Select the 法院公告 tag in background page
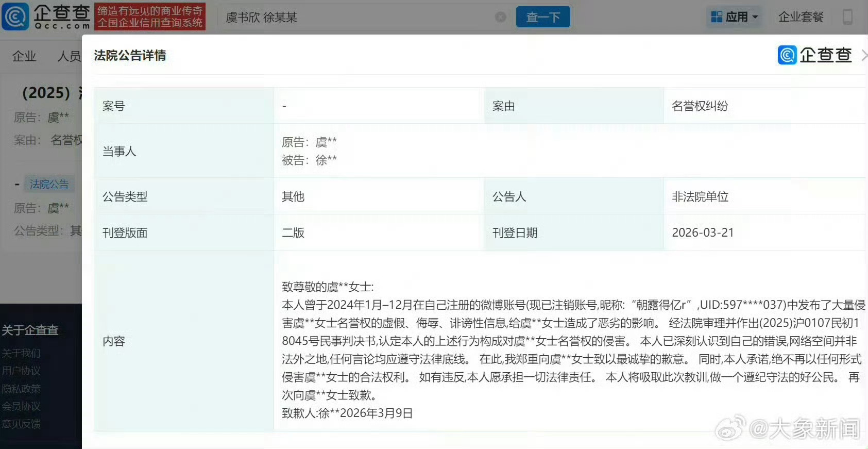This screenshot has width=868, height=449. (x=49, y=184)
